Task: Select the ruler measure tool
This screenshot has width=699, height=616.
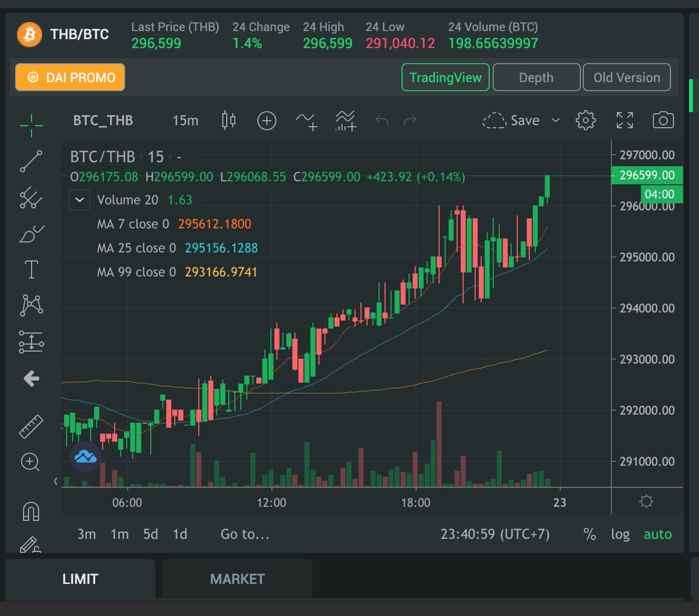Action: [31, 427]
